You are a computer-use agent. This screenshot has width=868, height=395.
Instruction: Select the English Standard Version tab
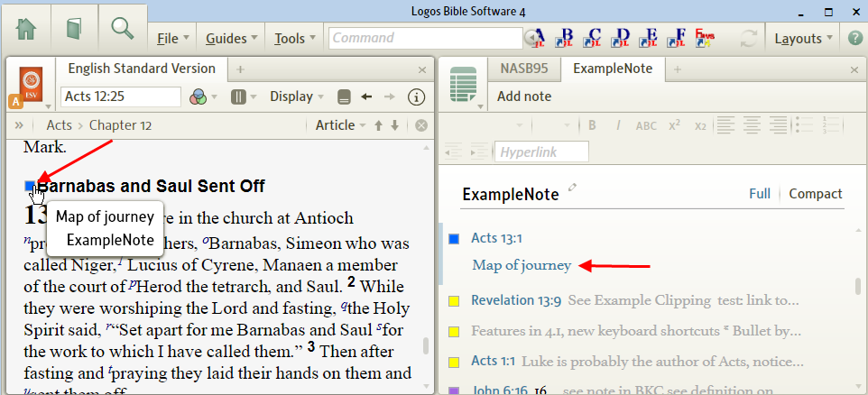click(x=142, y=69)
